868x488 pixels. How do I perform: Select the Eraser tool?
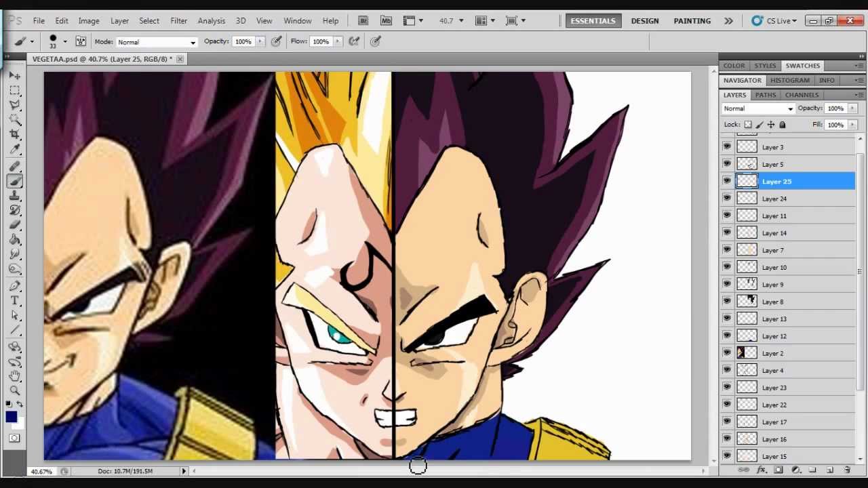click(14, 225)
